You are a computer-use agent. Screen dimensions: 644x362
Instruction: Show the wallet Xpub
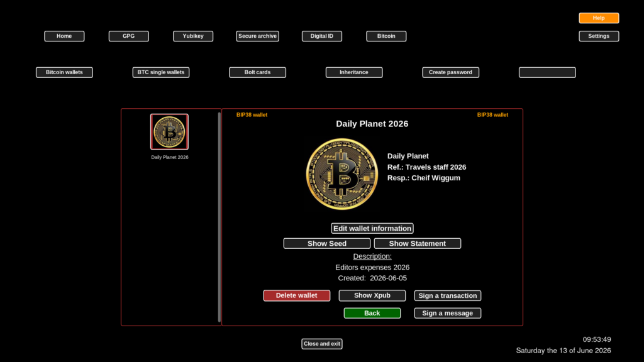372,295
